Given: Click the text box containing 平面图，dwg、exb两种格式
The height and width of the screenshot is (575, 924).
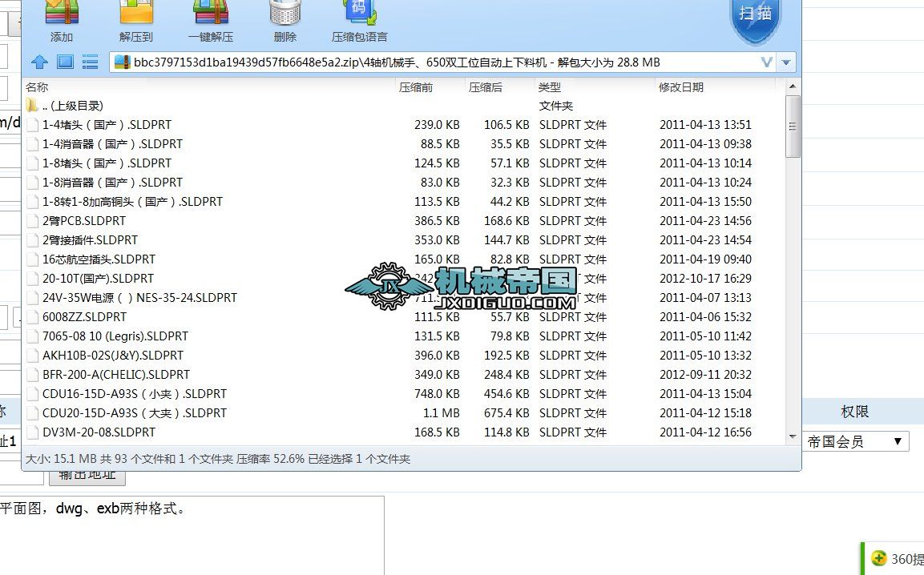Looking at the screenshot, I should (x=192, y=536).
